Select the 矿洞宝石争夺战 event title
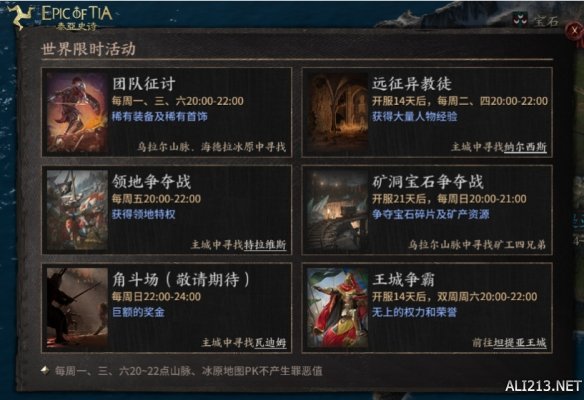 pos(428,182)
